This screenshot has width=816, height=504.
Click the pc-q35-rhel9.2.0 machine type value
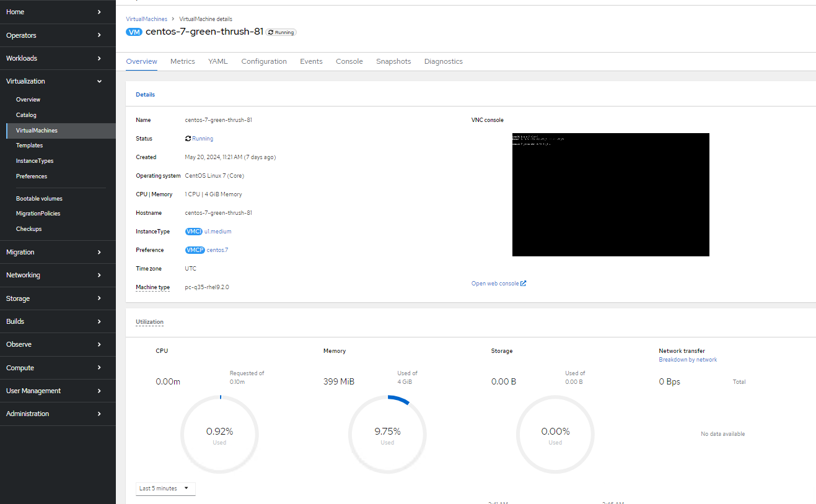point(207,287)
